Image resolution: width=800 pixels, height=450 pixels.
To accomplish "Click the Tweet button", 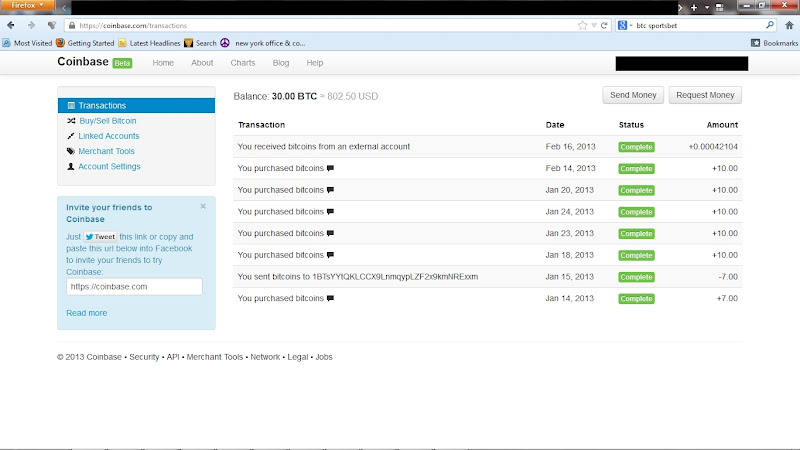I will point(100,237).
